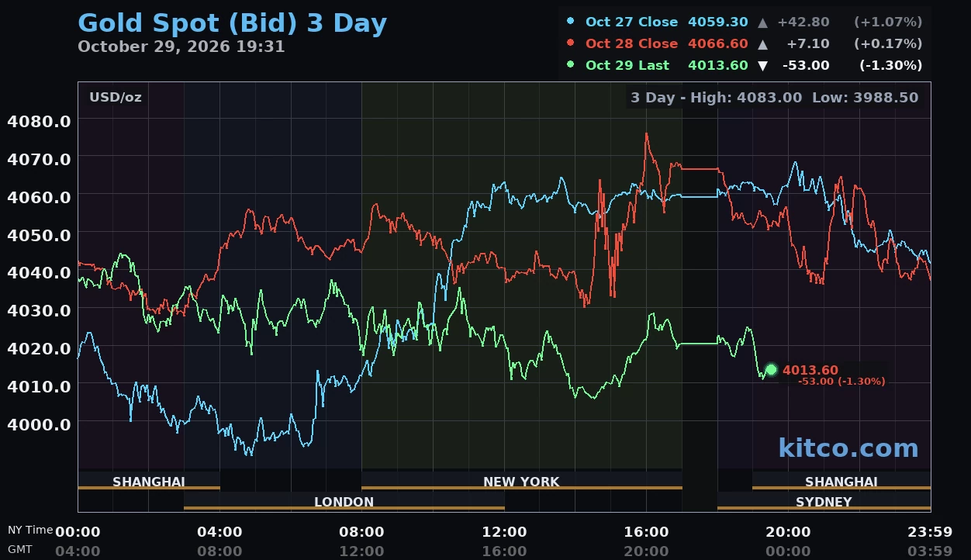Select the chart title Gold Spot (Bid) 3 Day
The width and height of the screenshot is (971, 560).
pyautogui.click(x=232, y=23)
